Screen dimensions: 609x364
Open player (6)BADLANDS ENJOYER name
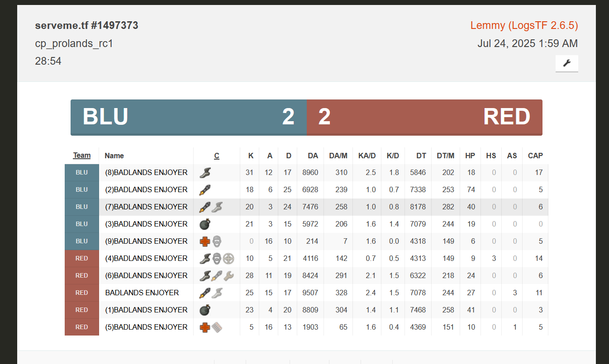point(146,275)
